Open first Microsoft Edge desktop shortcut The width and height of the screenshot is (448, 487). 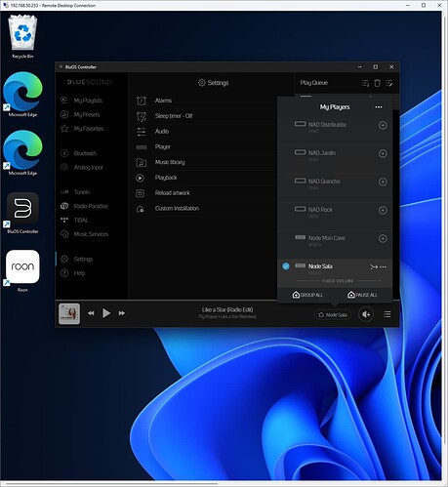click(22, 95)
